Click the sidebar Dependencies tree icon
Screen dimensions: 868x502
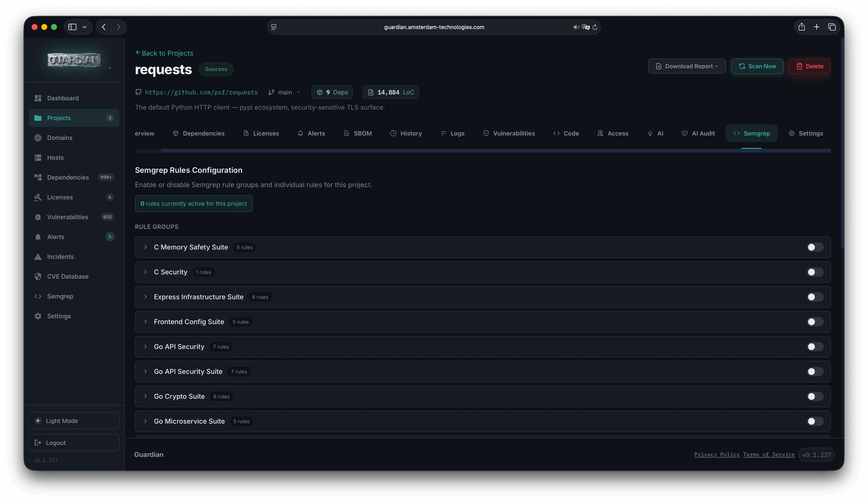[38, 177]
